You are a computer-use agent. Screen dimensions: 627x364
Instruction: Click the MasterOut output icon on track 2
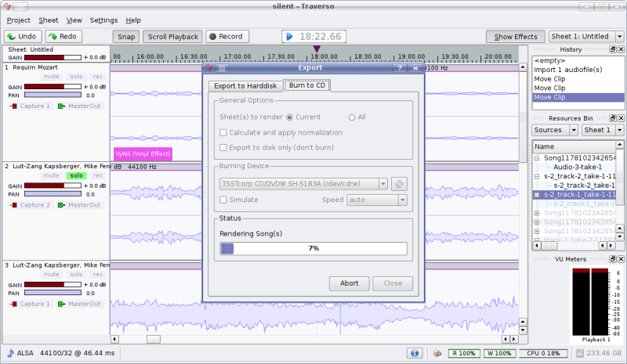click(61, 205)
